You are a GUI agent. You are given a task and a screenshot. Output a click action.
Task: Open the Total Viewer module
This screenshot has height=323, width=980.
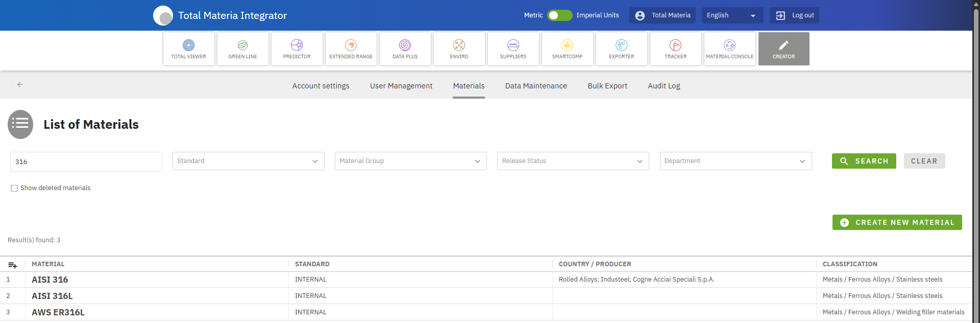188,49
